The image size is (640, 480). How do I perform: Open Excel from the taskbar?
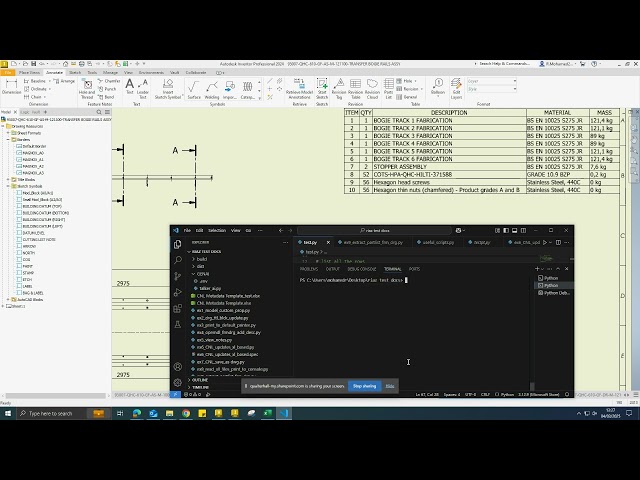tap(267, 413)
